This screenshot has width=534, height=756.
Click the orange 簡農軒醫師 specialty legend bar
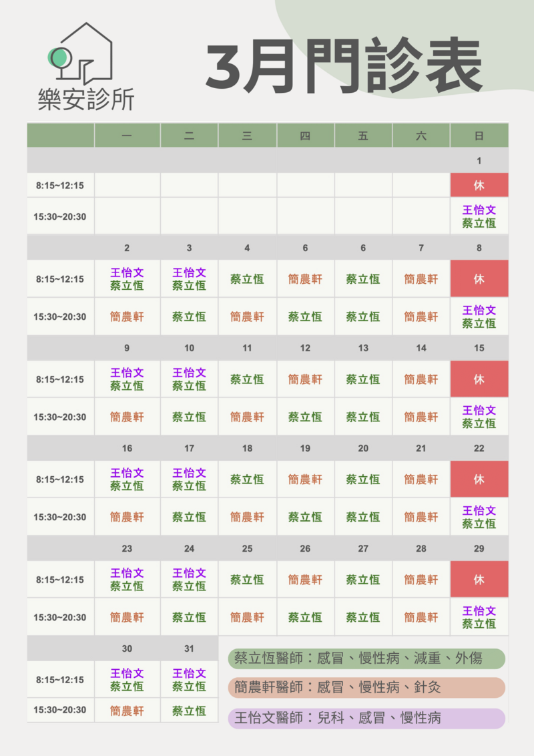coord(366,687)
